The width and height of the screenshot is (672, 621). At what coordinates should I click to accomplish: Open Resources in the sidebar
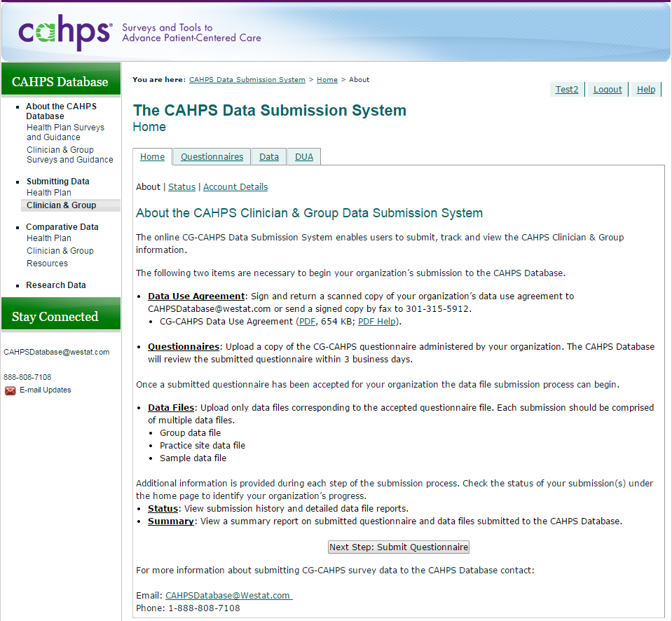(x=47, y=264)
